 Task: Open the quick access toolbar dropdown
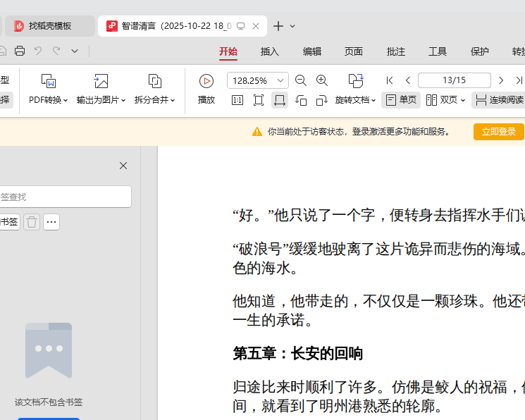[x=75, y=51]
